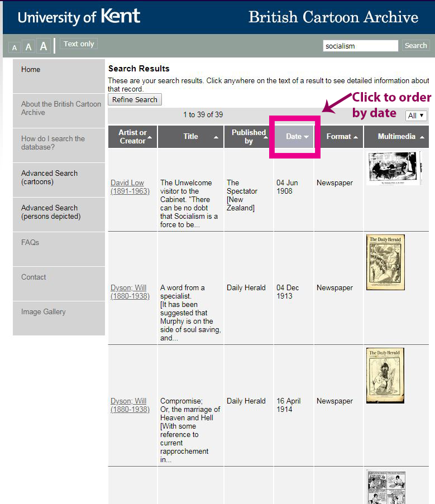Click the socialism search input field
The width and height of the screenshot is (435, 504).
(360, 46)
